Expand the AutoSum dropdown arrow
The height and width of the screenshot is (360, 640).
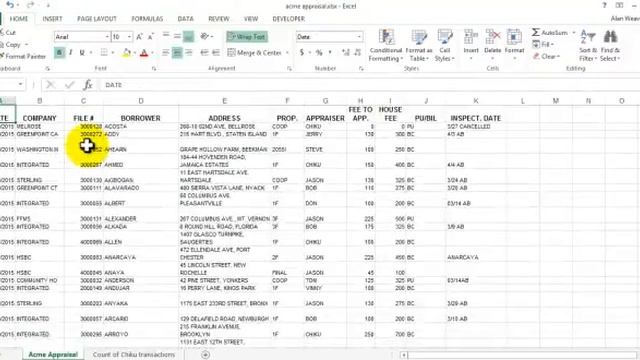573,32
